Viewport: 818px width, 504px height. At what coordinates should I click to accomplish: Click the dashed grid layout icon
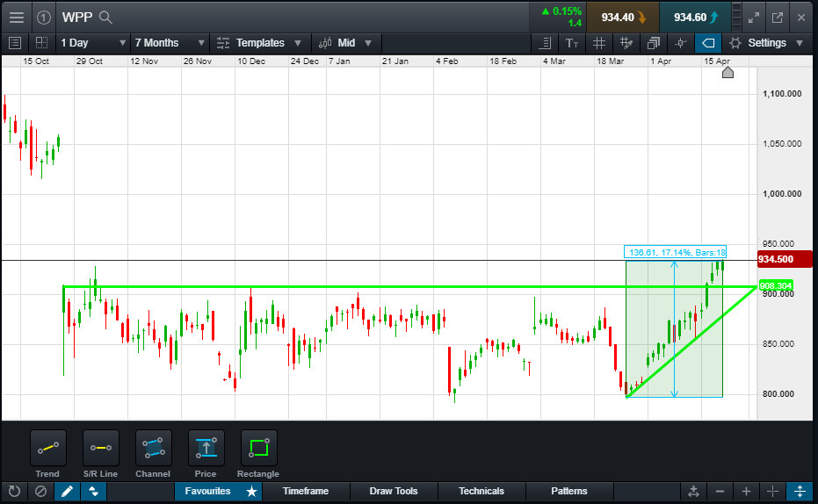(41, 43)
